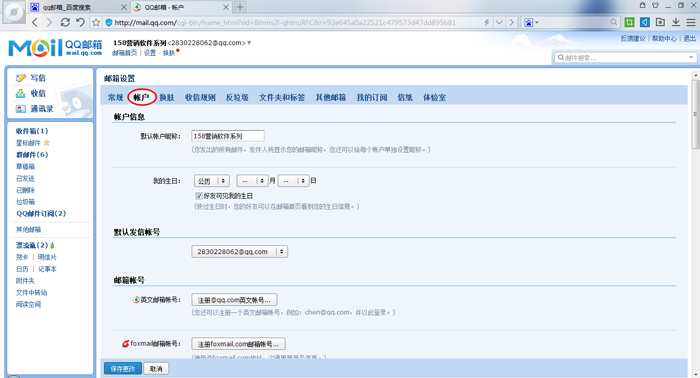
Task: Click 退出 to log out
Action: (689, 38)
